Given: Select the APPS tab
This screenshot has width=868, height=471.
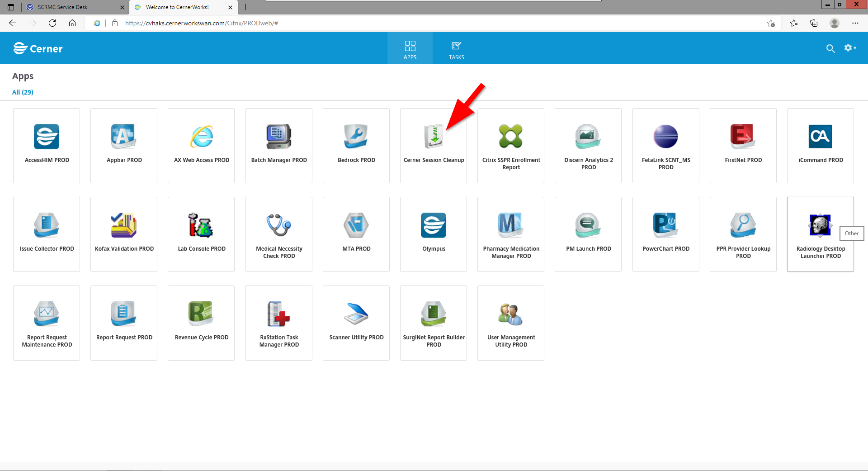Looking at the screenshot, I should [410, 49].
